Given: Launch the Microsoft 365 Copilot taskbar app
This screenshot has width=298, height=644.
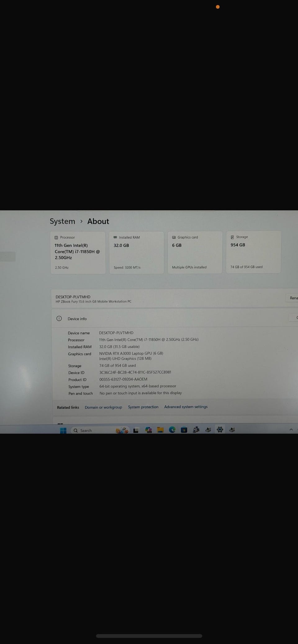Looking at the screenshot, I should pos(148,430).
